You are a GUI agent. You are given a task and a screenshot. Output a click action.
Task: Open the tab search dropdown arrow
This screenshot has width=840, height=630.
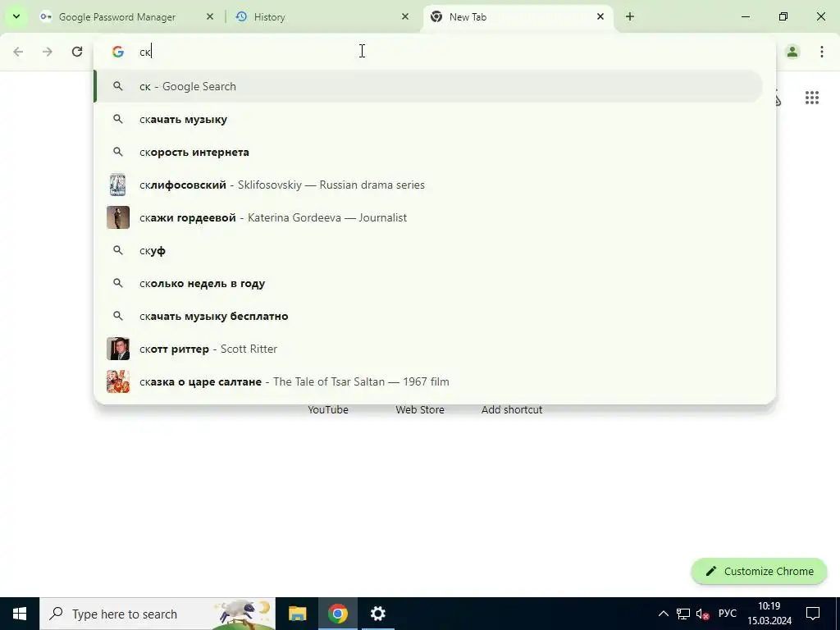(16, 16)
